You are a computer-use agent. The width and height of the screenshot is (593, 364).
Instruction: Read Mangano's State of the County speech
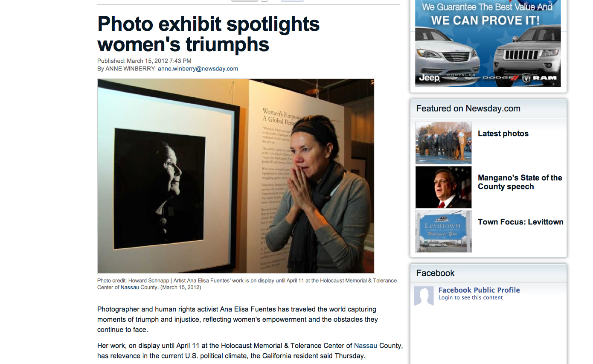pos(520,182)
